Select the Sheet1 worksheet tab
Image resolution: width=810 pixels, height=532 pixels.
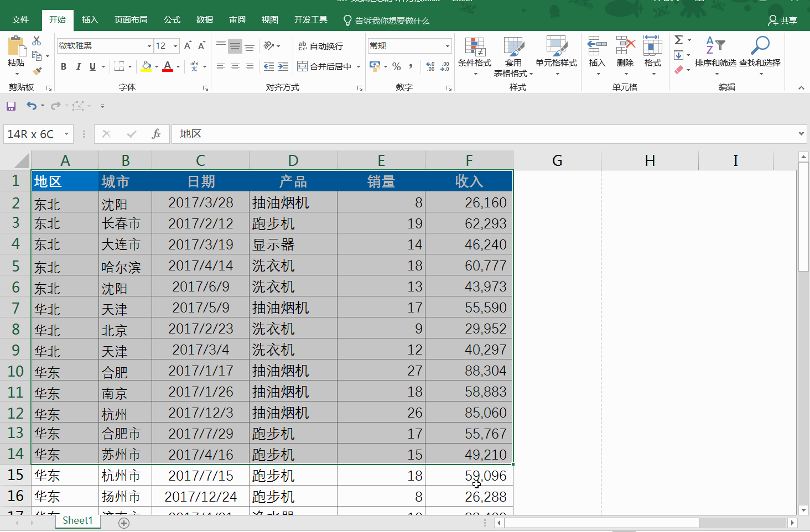77,521
